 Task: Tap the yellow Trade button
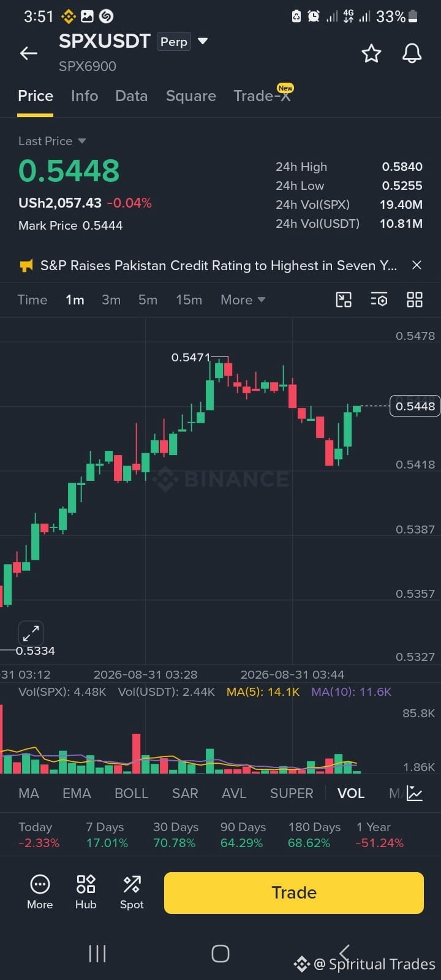[294, 892]
